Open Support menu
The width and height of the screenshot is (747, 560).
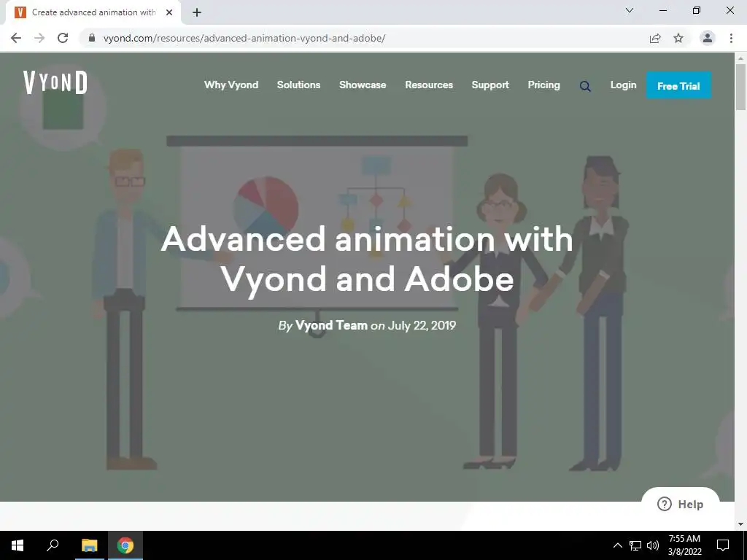click(x=490, y=85)
